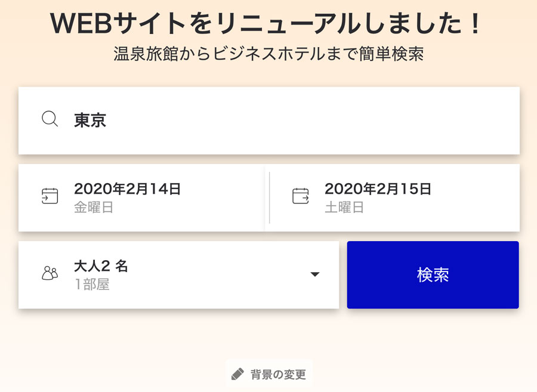Click the check-out calendar icon
This screenshot has height=392, width=537.
300,196
